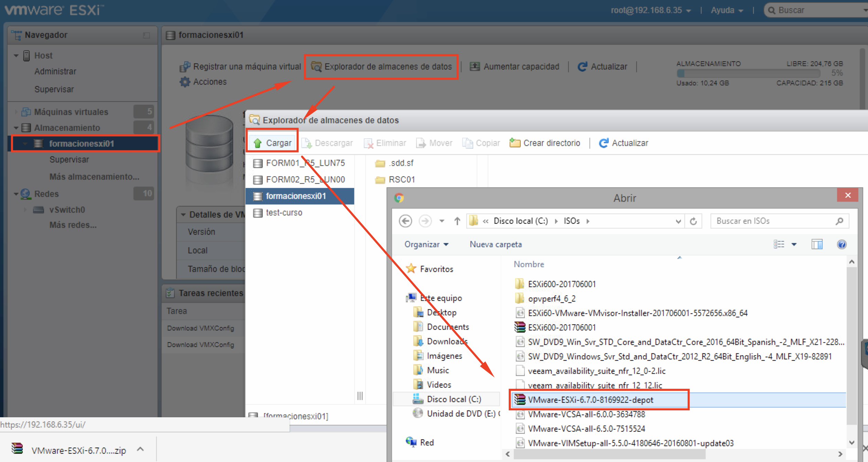Select formacionesxi01 datastore in browser

click(x=300, y=196)
